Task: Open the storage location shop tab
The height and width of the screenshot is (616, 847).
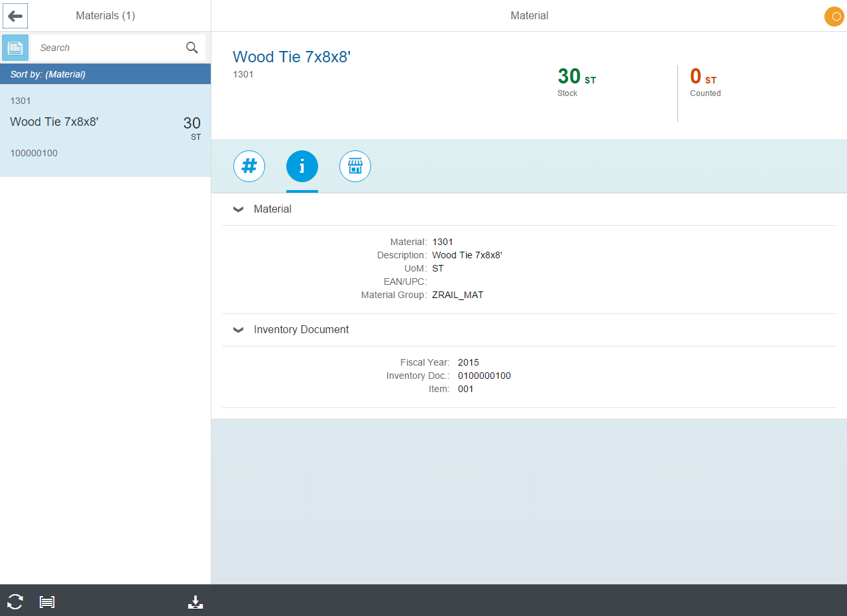Action: click(355, 166)
